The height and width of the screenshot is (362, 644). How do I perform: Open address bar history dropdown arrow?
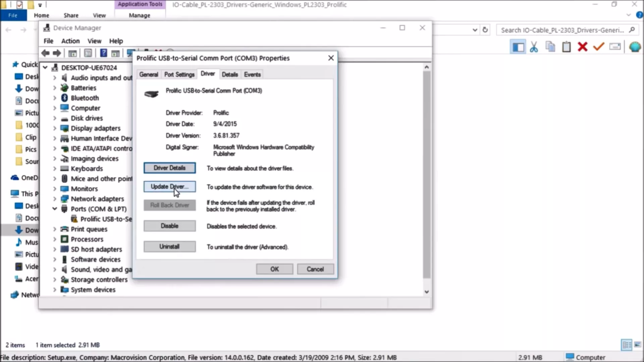coord(475,30)
